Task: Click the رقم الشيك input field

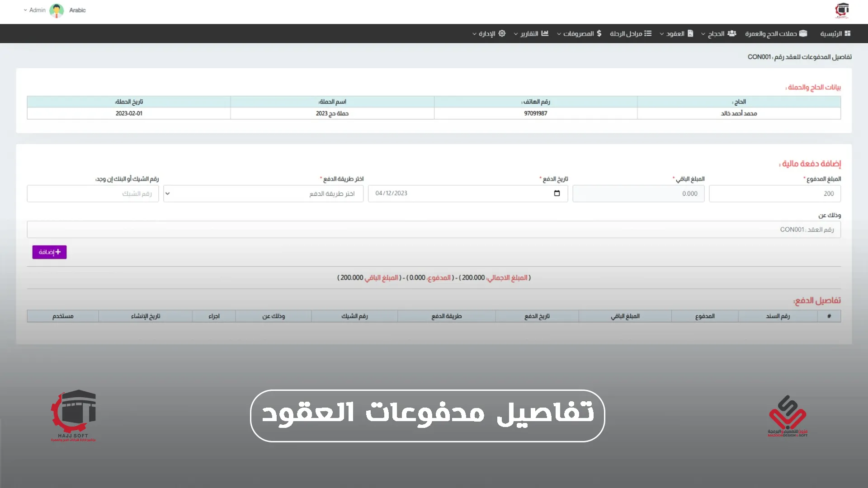Action: click(x=93, y=193)
